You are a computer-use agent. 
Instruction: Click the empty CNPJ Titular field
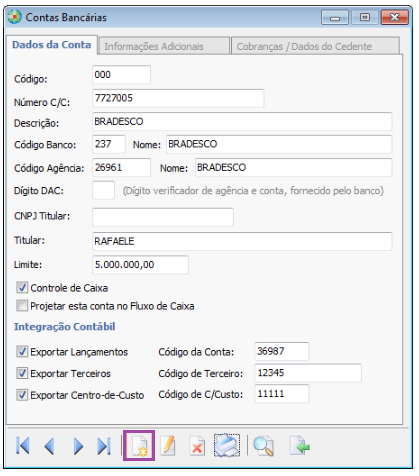(163, 217)
